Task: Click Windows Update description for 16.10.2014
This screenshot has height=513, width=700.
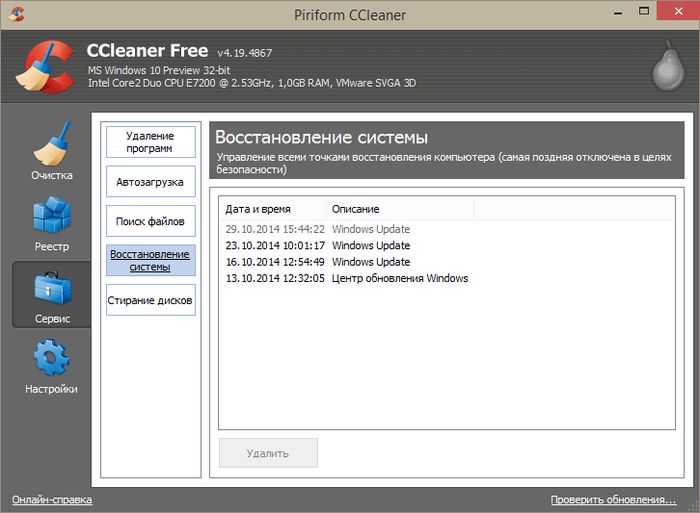Action: pyautogui.click(x=371, y=262)
